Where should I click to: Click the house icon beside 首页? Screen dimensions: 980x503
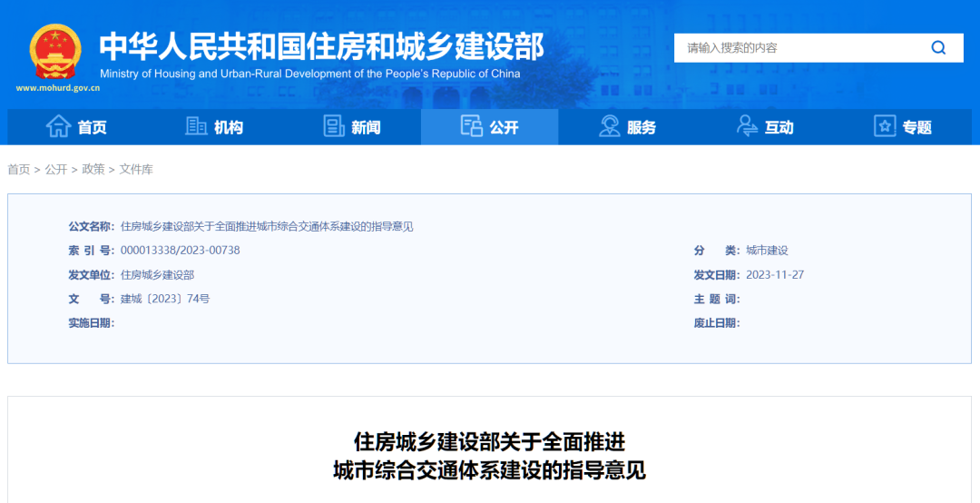pyautogui.click(x=58, y=126)
